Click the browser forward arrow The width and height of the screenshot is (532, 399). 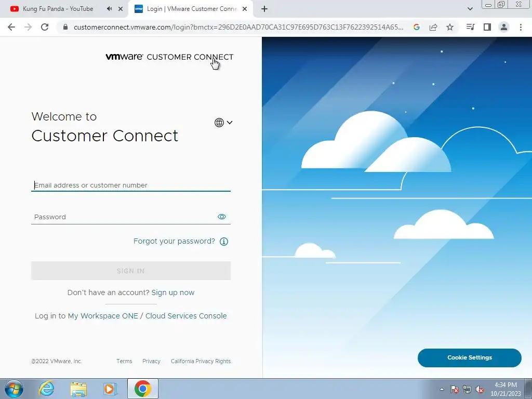tap(28, 27)
